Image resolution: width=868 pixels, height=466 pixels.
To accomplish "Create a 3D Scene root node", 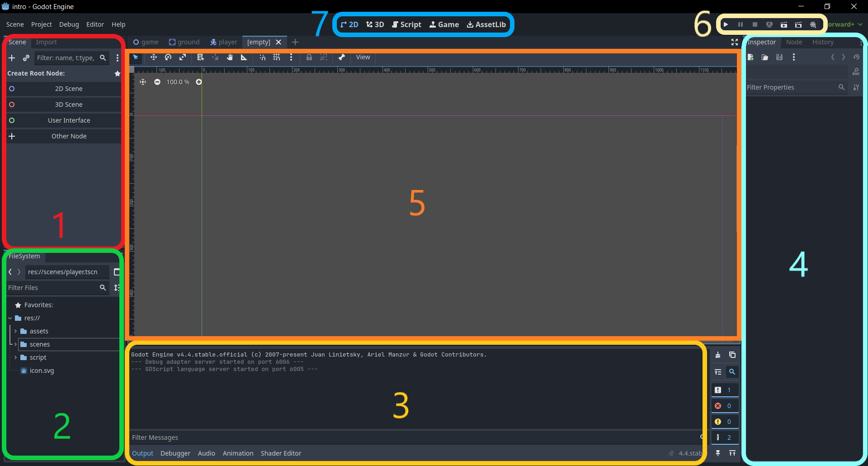I will (64, 105).
